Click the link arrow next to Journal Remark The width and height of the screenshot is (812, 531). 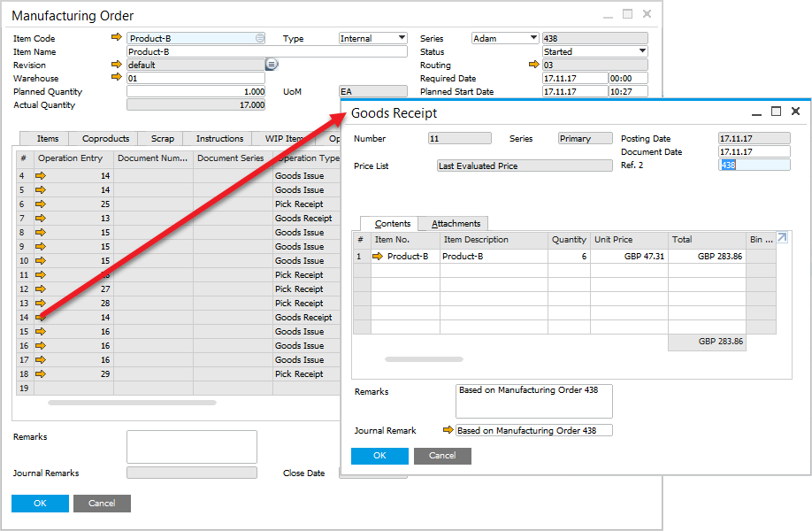[x=448, y=430]
